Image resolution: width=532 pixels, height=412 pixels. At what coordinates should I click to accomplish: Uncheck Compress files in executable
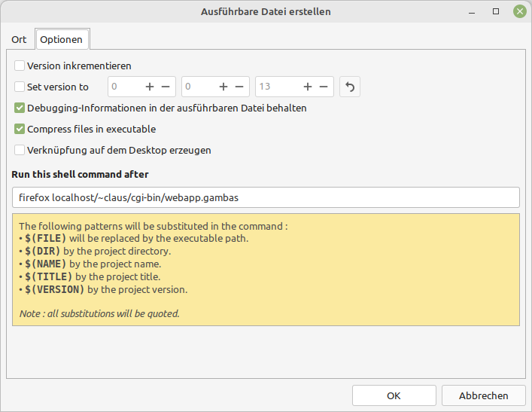click(20, 129)
